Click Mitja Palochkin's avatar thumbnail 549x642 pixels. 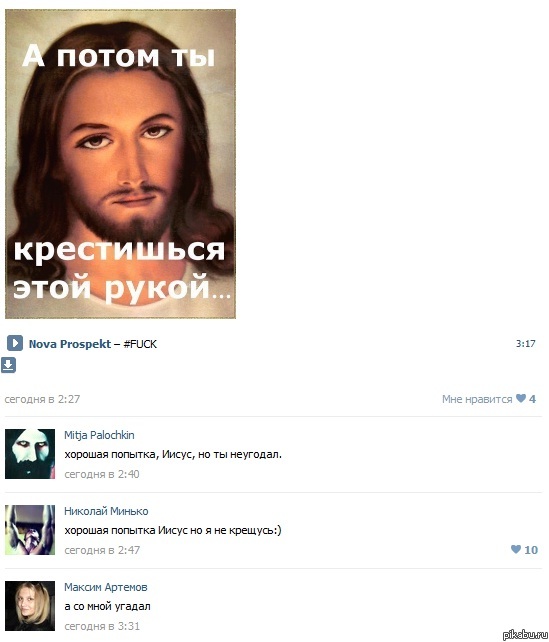[30, 454]
